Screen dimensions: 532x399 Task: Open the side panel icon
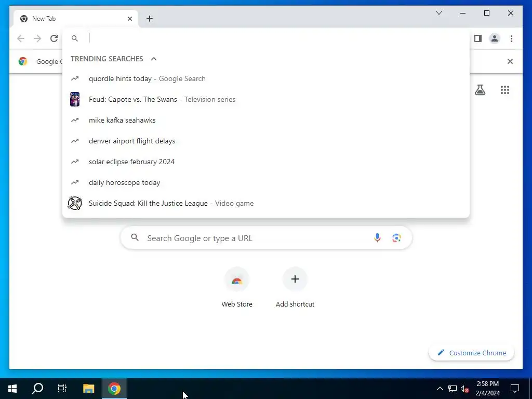(478, 38)
